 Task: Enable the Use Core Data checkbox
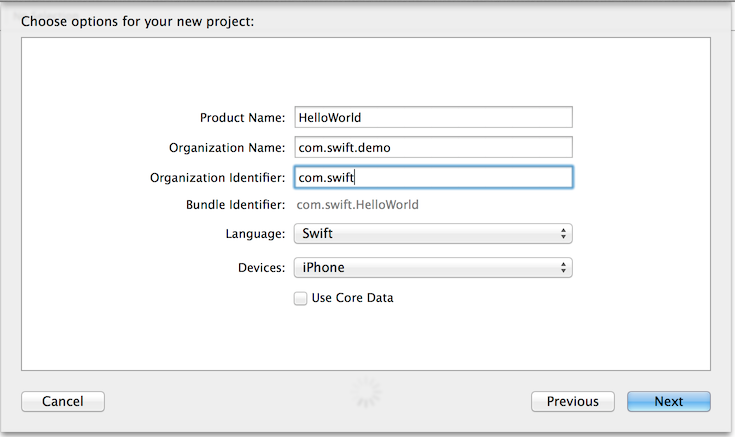tap(300, 298)
